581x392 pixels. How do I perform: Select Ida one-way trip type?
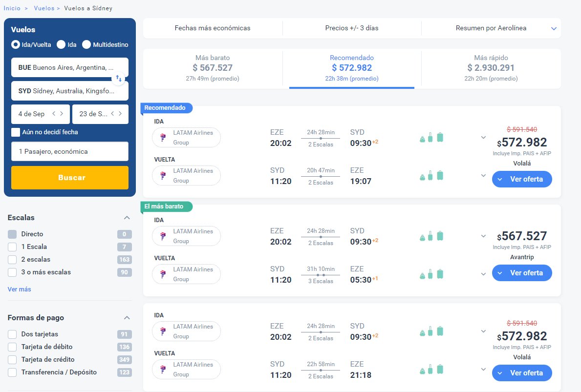[61, 44]
